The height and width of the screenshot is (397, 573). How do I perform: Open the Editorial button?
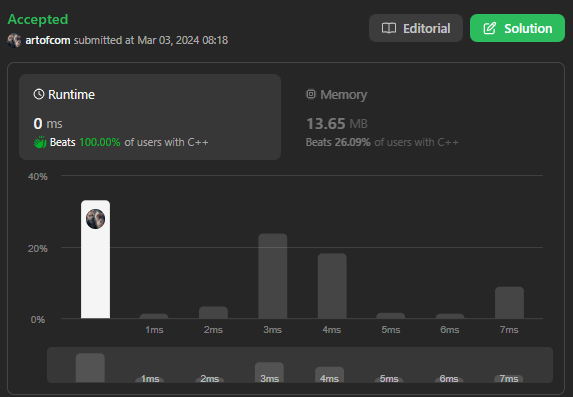click(x=416, y=28)
